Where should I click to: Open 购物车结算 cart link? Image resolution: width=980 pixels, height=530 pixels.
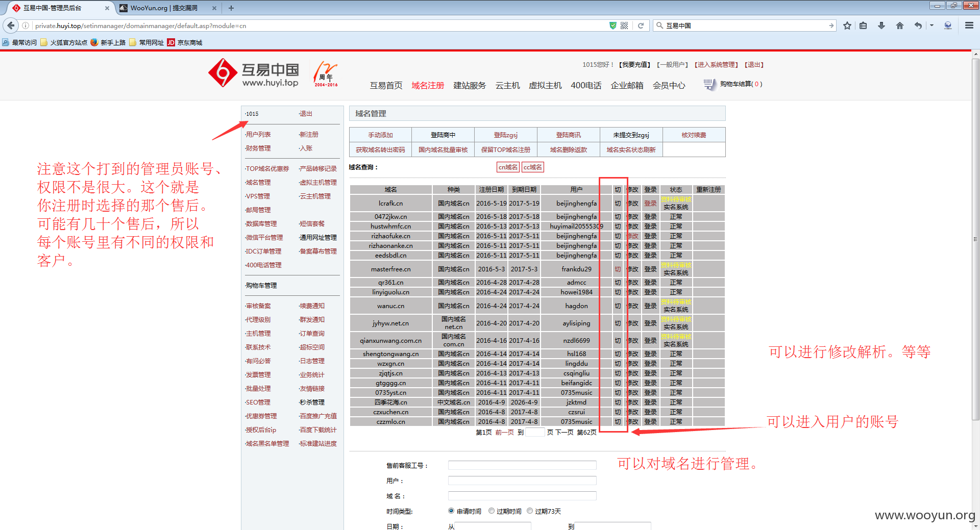point(741,84)
